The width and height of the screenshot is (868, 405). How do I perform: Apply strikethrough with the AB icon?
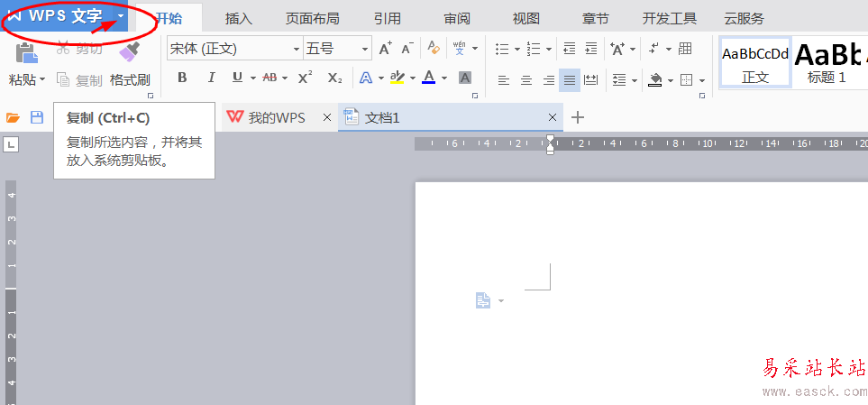point(270,78)
